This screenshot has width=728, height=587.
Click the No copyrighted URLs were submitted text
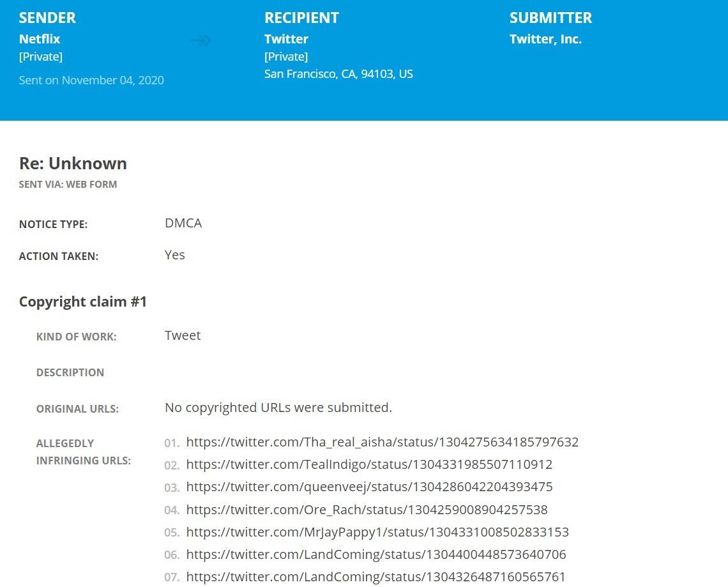pos(278,408)
